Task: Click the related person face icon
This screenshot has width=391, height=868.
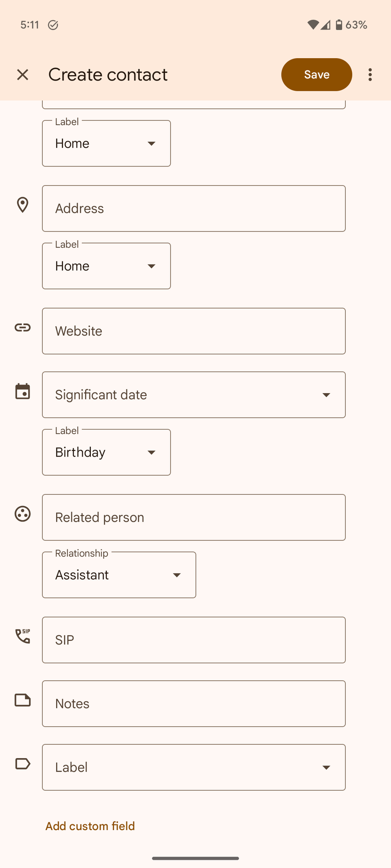Action: (22, 514)
